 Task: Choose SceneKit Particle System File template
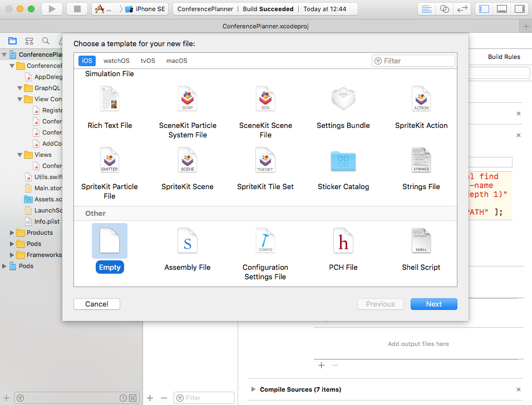click(188, 112)
